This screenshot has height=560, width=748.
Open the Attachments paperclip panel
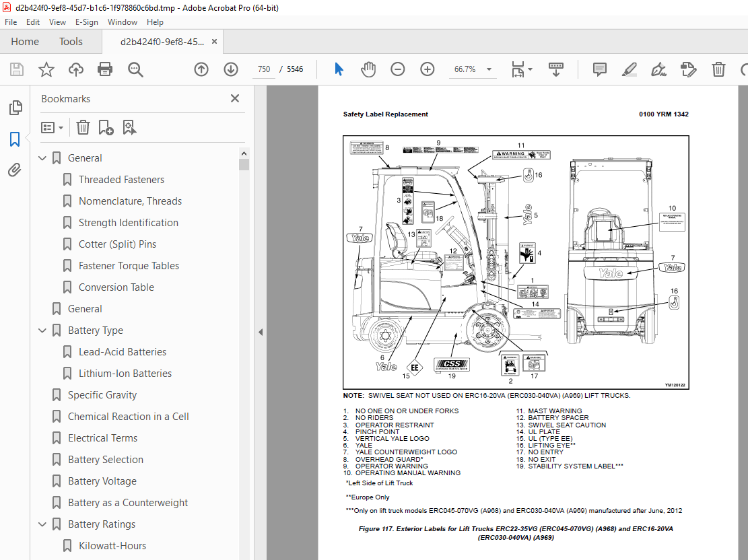(15, 170)
